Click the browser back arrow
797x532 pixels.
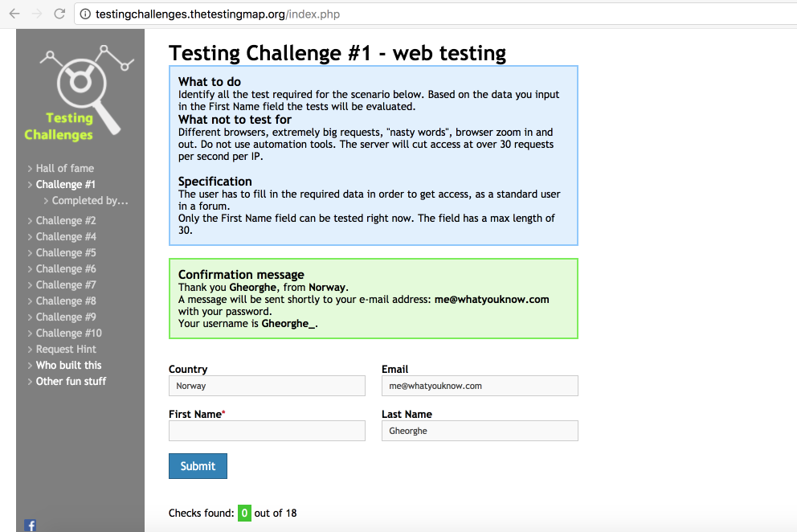click(x=14, y=14)
